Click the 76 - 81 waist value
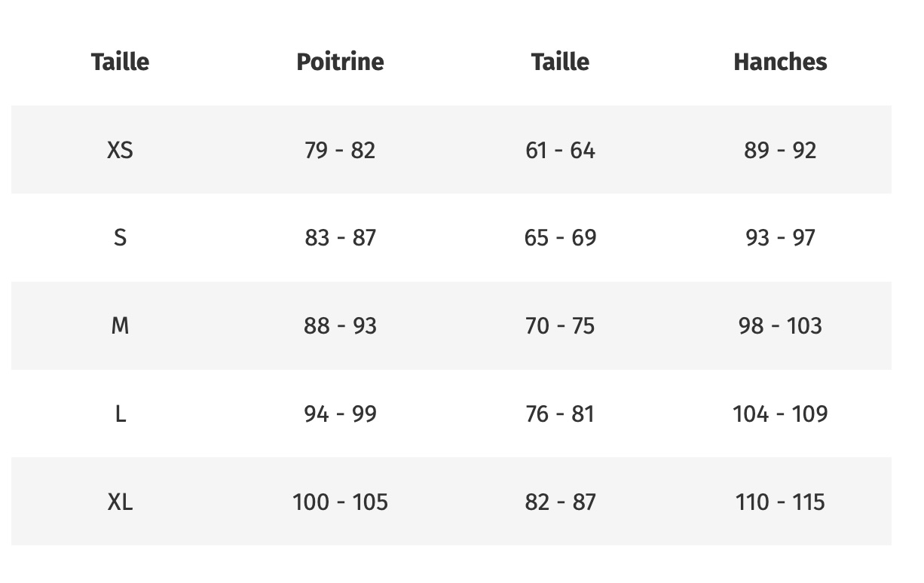The width and height of the screenshot is (924, 583). click(x=560, y=414)
